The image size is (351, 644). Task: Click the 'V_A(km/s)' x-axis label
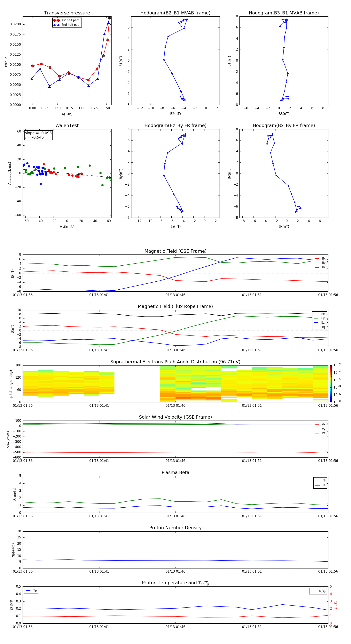(x=67, y=227)
